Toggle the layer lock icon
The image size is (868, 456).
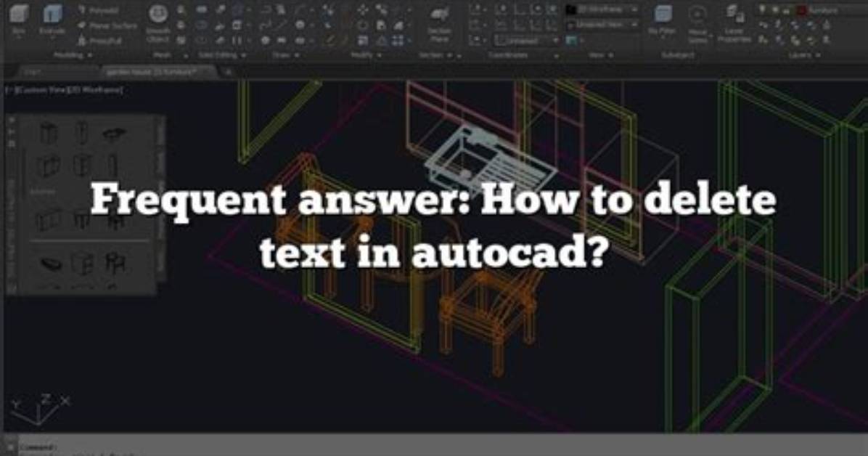coord(786,10)
